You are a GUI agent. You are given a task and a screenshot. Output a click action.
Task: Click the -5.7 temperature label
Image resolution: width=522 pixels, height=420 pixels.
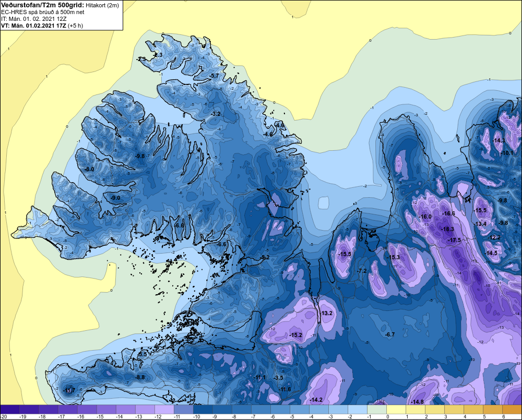pos(215,76)
